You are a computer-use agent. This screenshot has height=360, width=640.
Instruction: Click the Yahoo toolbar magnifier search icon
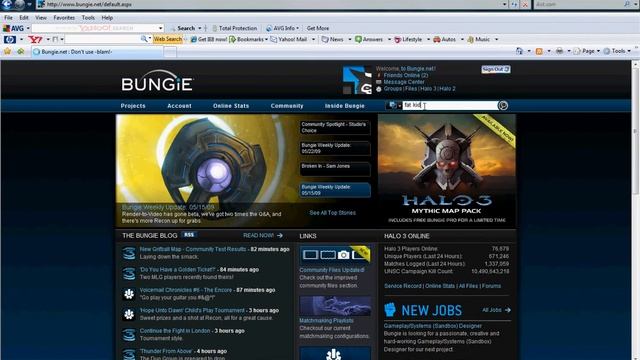click(x=144, y=39)
